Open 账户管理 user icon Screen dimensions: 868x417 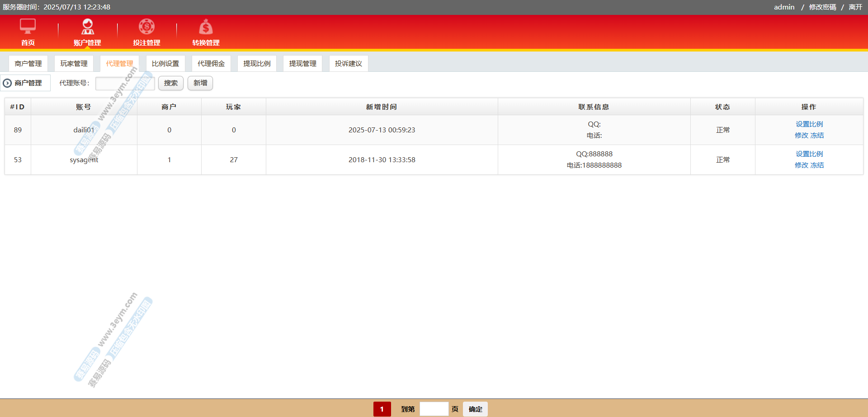87,26
